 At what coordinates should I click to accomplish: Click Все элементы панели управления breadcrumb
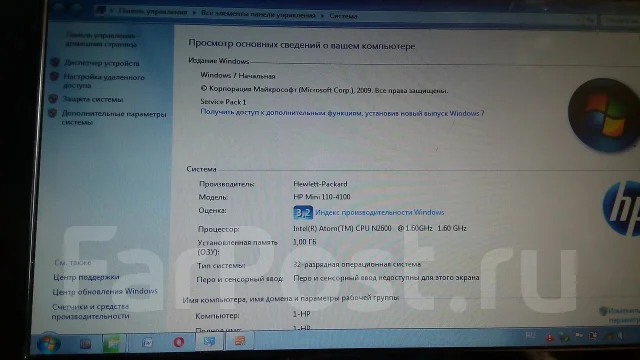(258, 15)
